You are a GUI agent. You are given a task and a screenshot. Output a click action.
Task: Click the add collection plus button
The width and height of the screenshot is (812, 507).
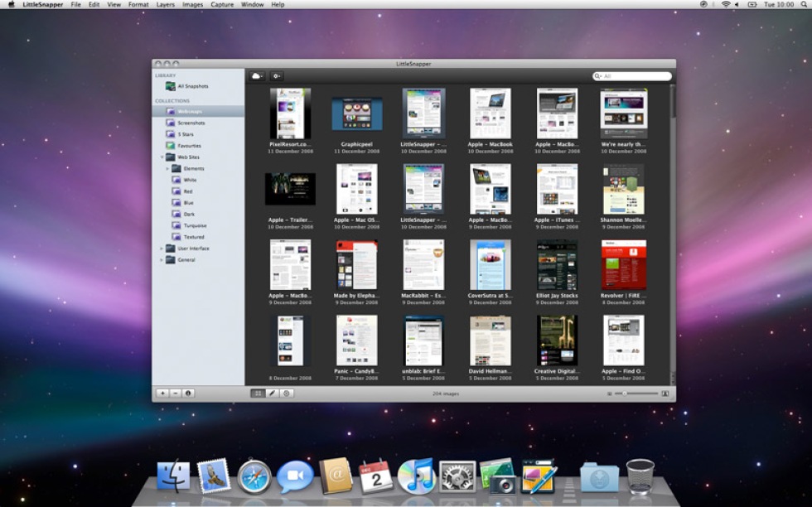[x=162, y=394]
